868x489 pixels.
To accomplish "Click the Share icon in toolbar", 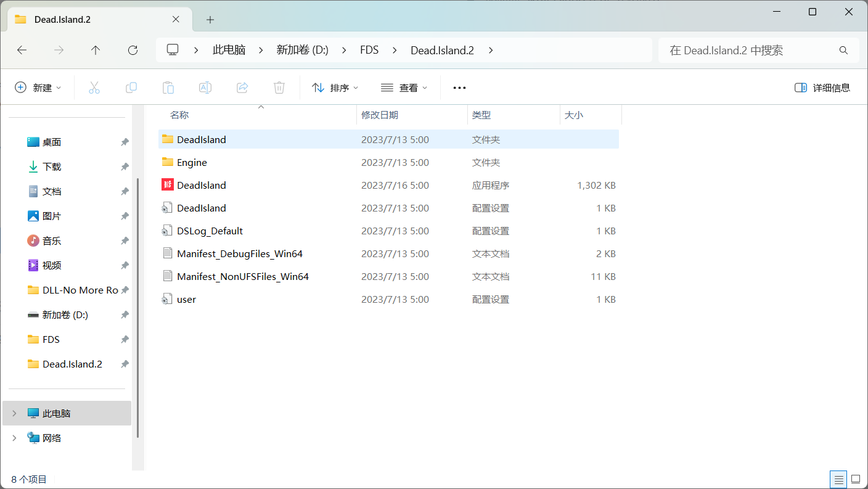I will [242, 88].
